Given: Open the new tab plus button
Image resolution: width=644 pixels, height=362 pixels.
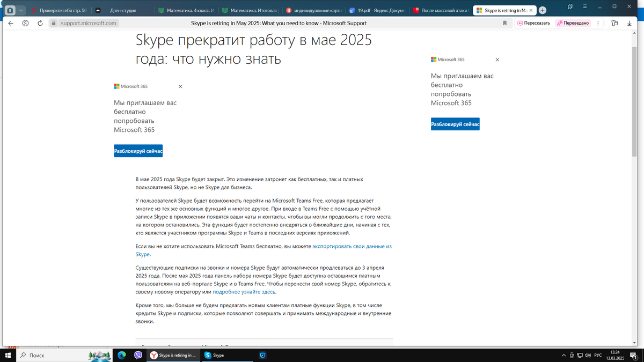Looking at the screenshot, I should click(x=543, y=10).
